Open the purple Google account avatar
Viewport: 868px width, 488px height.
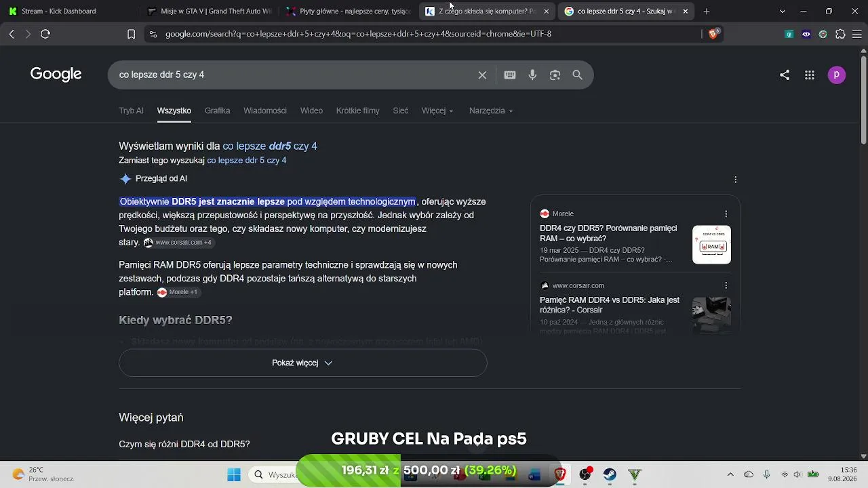click(x=837, y=75)
